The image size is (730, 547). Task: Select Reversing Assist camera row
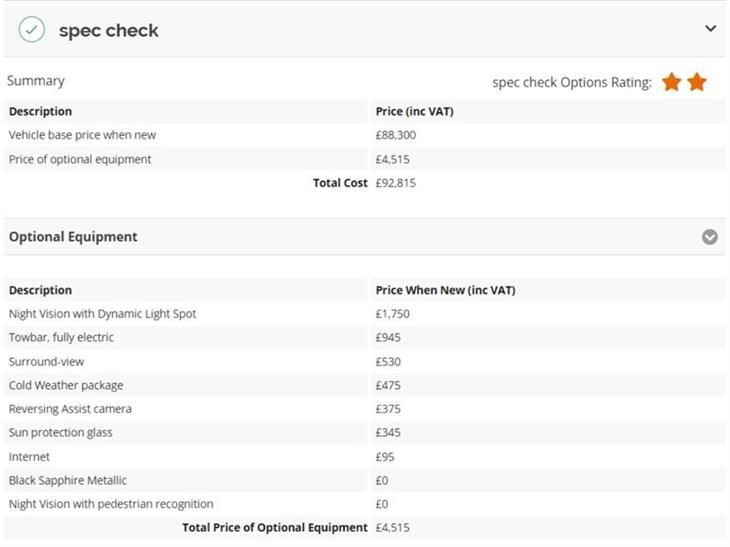coord(365,409)
